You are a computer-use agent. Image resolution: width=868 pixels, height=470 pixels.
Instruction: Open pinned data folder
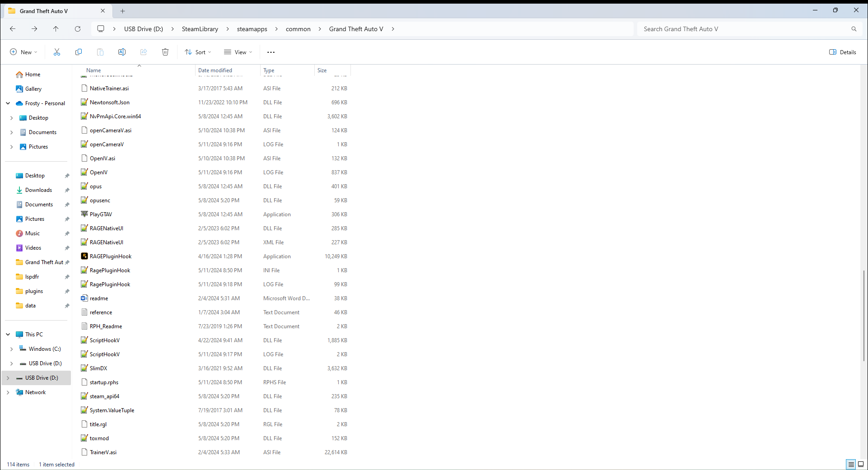point(30,306)
